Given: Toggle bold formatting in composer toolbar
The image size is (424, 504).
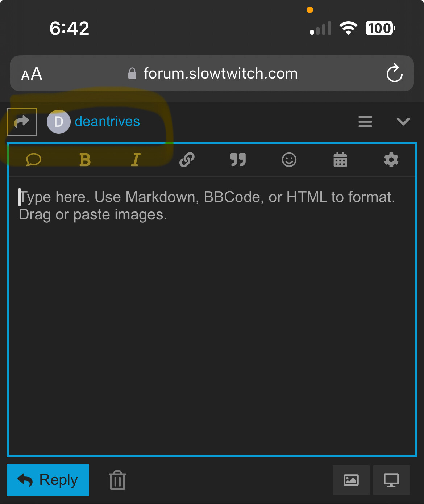Looking at the screenshot, I should pyautogui.click(x=85, y=160).
